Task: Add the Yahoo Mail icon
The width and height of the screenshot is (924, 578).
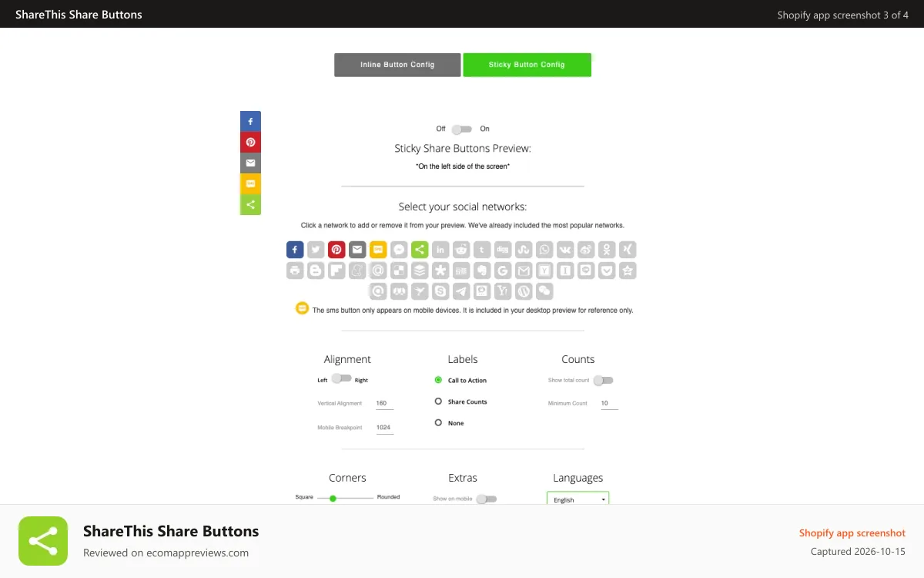Action: pos(503,291)
